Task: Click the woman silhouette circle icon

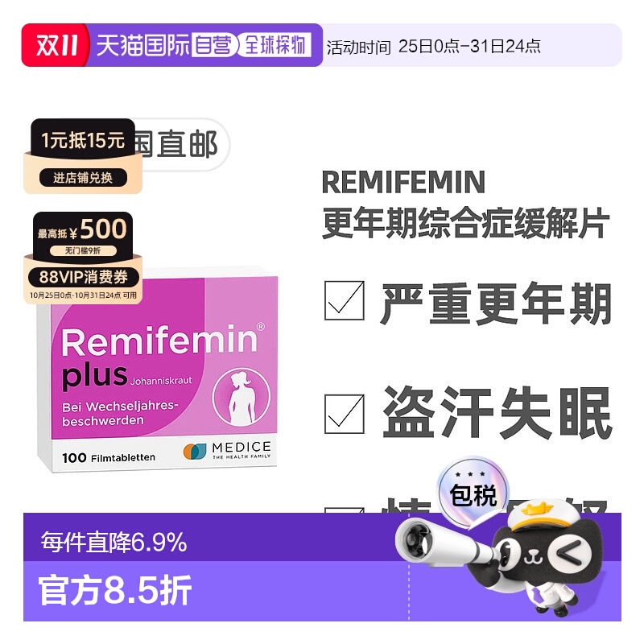Action: [x=242, y=397]
